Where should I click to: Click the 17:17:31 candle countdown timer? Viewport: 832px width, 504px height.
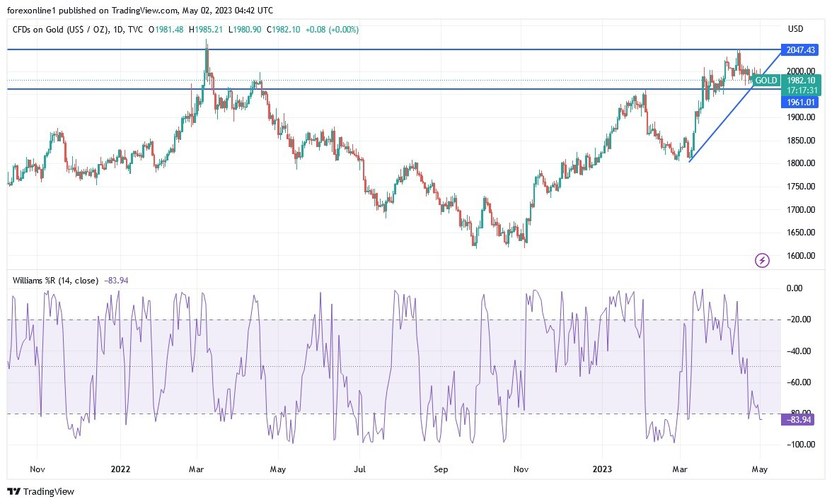(x=800, y=91)
